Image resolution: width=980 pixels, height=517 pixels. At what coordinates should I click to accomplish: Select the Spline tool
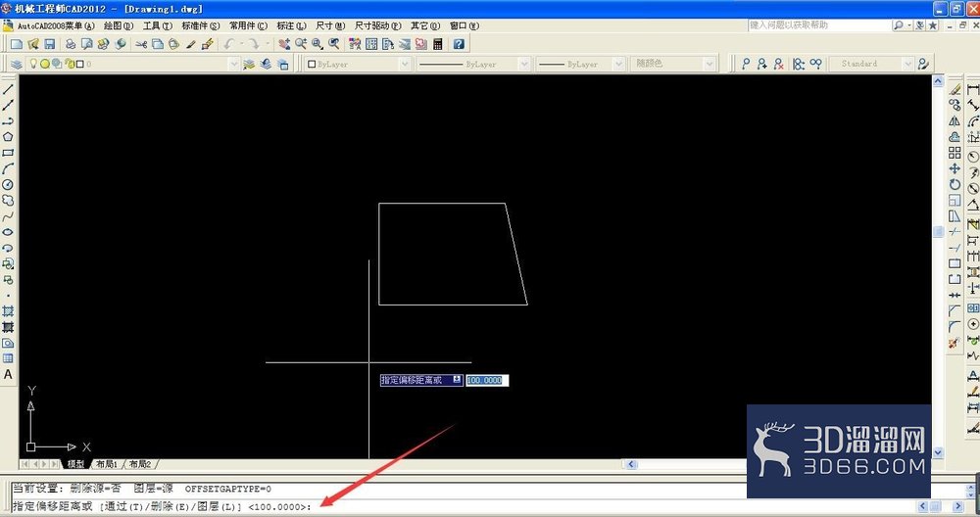(8, 216)
